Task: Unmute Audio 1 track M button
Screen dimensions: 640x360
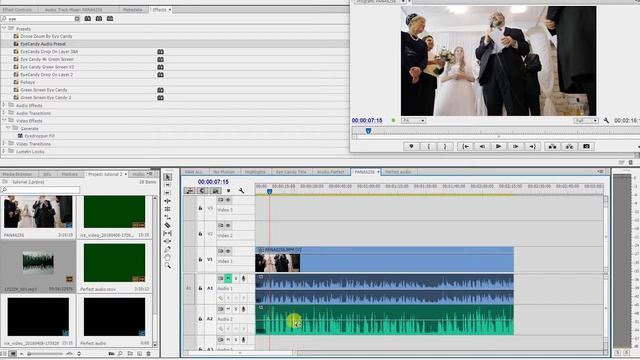Action: (228, 279)
